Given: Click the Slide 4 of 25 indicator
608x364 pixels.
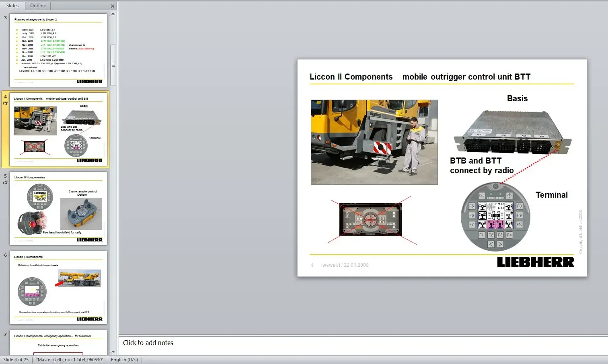Looking at the screenshot, I should [16, 360].
